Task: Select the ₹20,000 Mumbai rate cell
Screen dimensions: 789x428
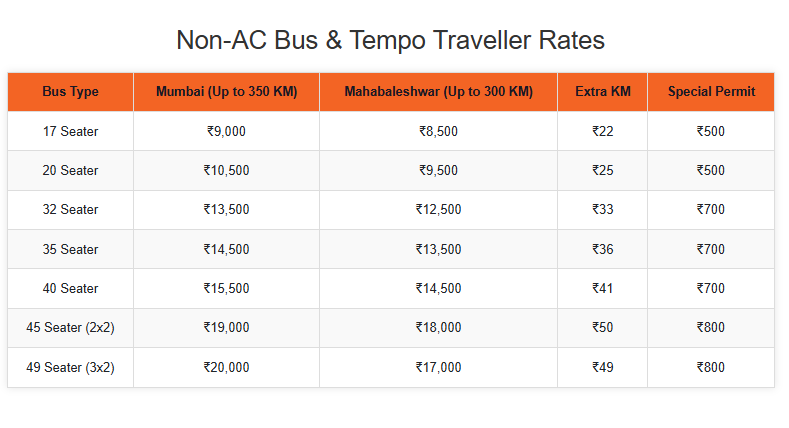Action: pos(226,367)
